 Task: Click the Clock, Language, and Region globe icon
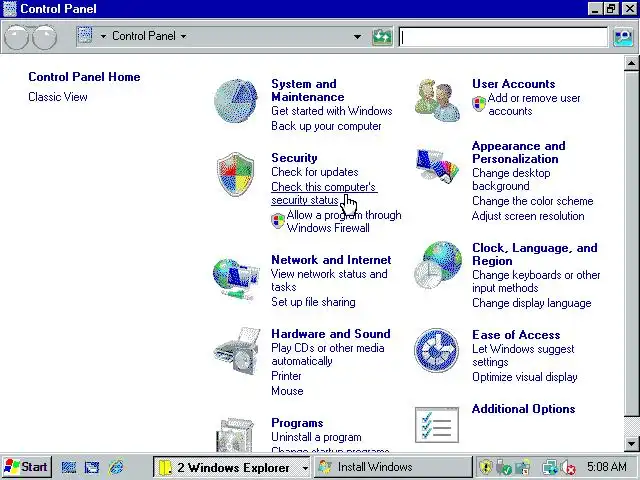tap(438, 265)
